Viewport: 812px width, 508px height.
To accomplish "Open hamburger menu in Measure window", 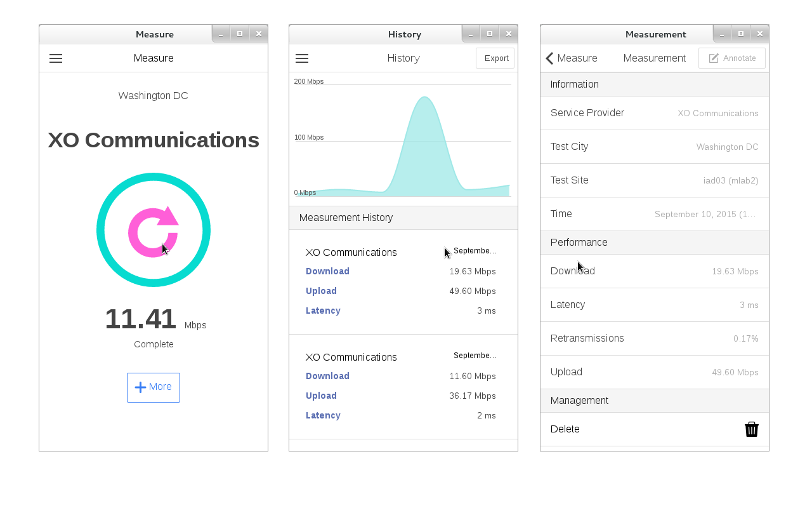I will 56,58.
